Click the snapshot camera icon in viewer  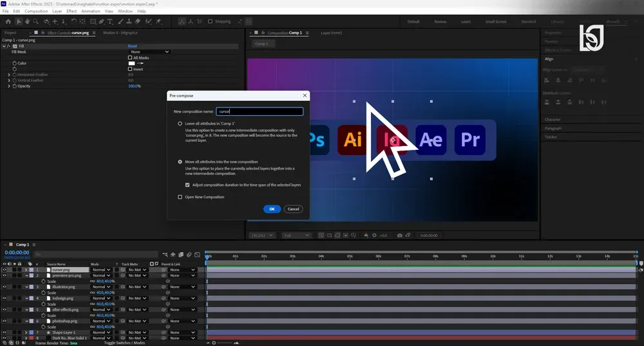tap(400, 235)
